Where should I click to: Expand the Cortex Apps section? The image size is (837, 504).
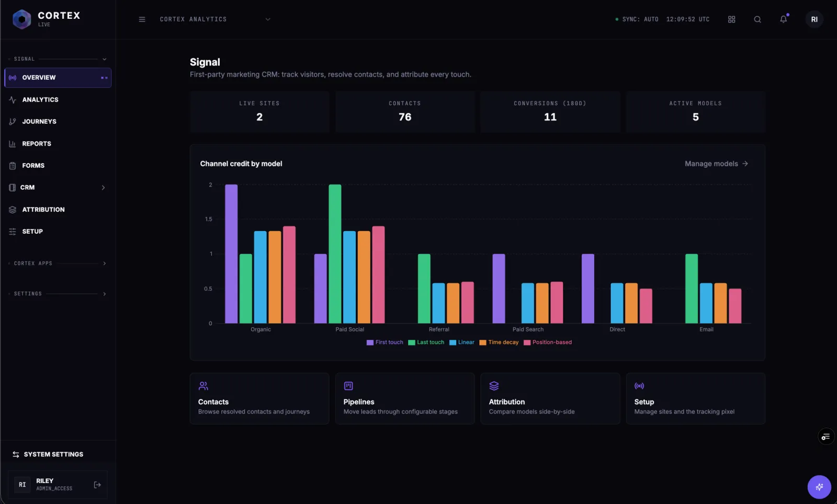tap(104, 264)
